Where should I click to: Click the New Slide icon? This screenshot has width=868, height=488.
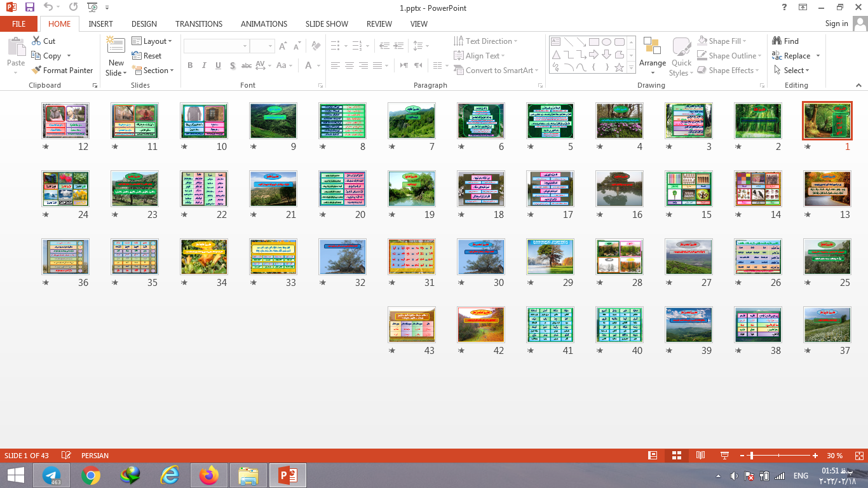[116, 46]
